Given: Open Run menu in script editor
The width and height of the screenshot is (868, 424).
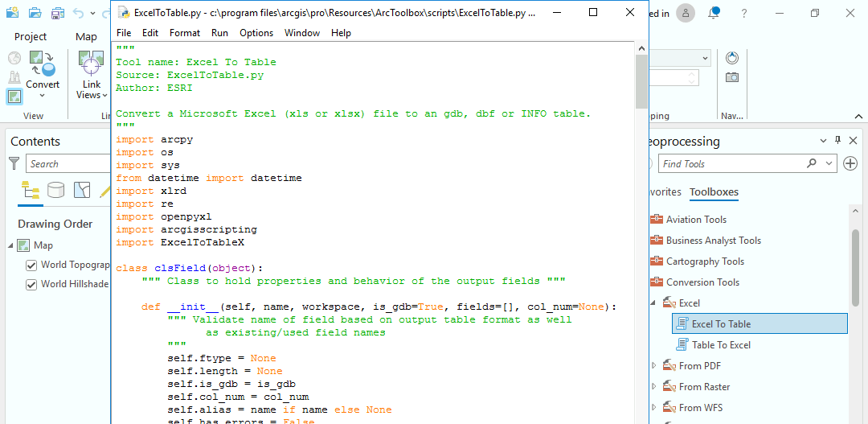Looking at the screenshot, I should [219, 33].
